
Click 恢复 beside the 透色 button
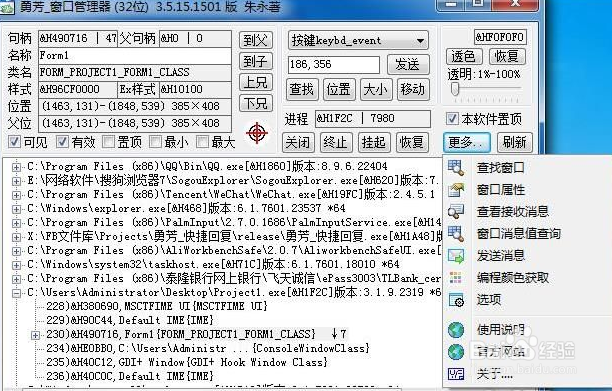tap(507, 57)
